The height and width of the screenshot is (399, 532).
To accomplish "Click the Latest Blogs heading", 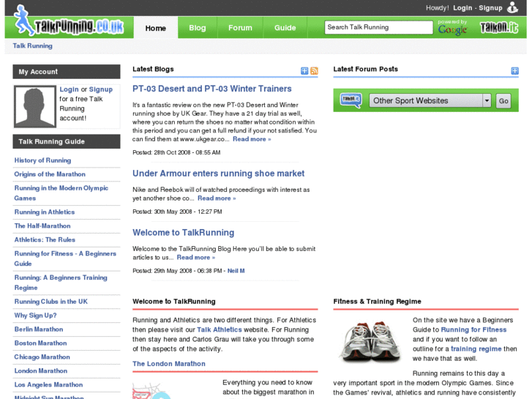I will click(x=153, y=70).
